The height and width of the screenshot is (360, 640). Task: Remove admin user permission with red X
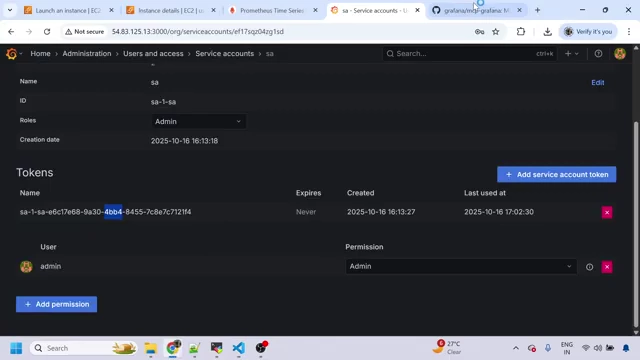click(x=607, y=267)
